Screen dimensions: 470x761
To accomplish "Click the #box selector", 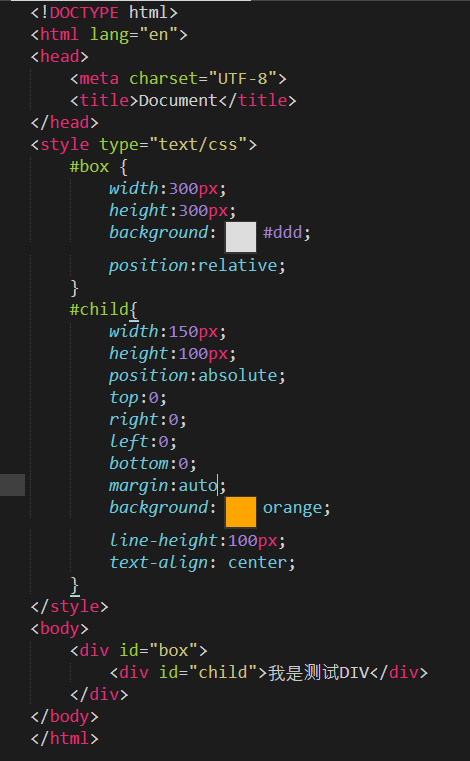I will click(x=89, y=166).
